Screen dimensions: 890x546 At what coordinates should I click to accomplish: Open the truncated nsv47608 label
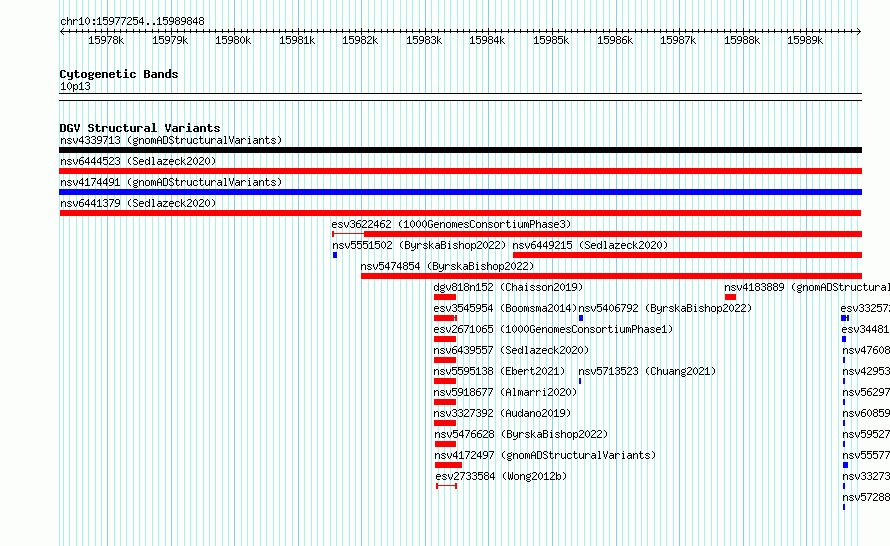[866, 350]
